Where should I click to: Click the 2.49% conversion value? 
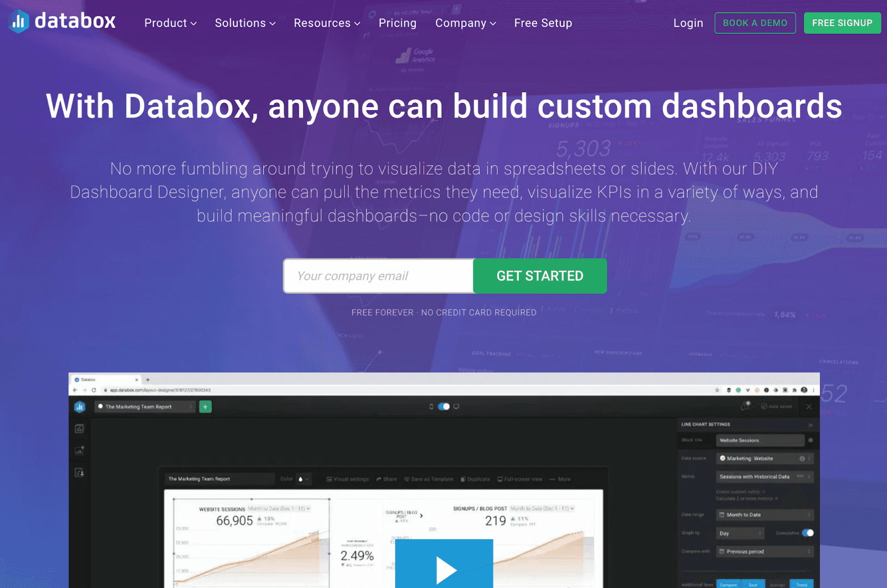357,556
